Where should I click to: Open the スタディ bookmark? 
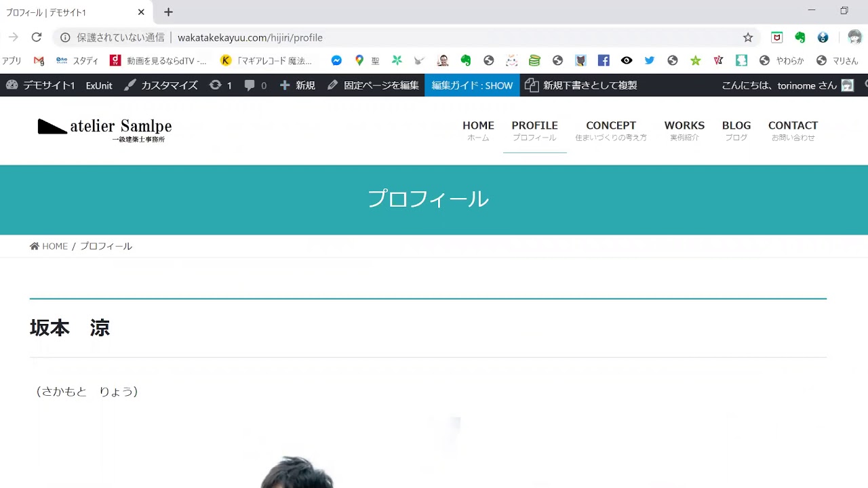coord(77,60)
